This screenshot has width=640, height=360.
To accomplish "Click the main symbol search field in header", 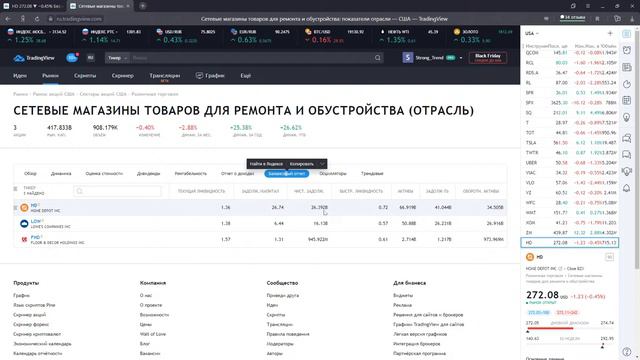I will (251, 58).
